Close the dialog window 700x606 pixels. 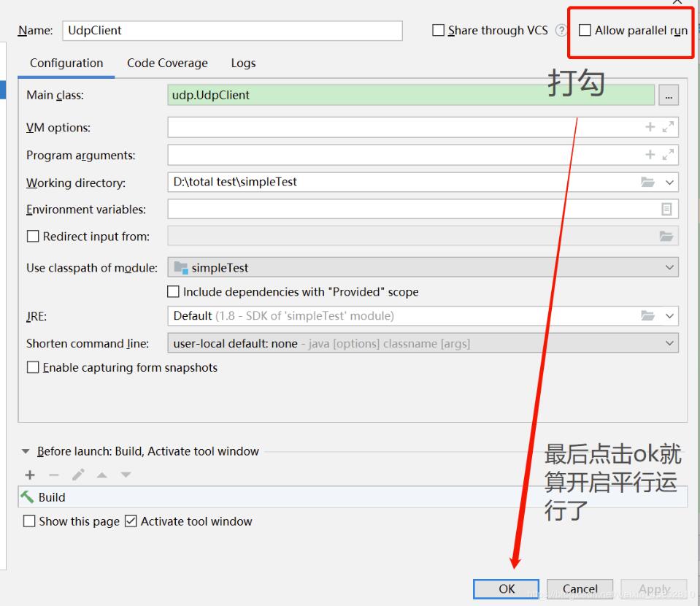click(x=677, y=1)
